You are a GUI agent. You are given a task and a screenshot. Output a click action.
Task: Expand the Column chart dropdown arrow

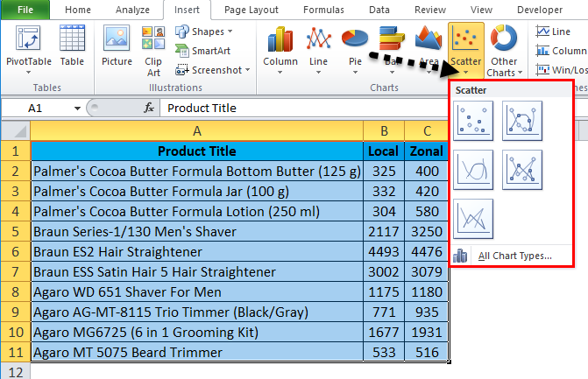[x=280, y=72]
